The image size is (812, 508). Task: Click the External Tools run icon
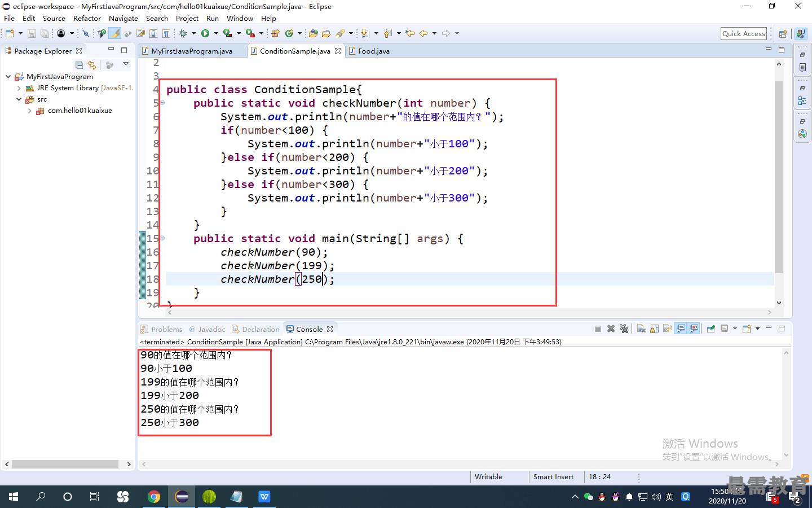point(250,33)
